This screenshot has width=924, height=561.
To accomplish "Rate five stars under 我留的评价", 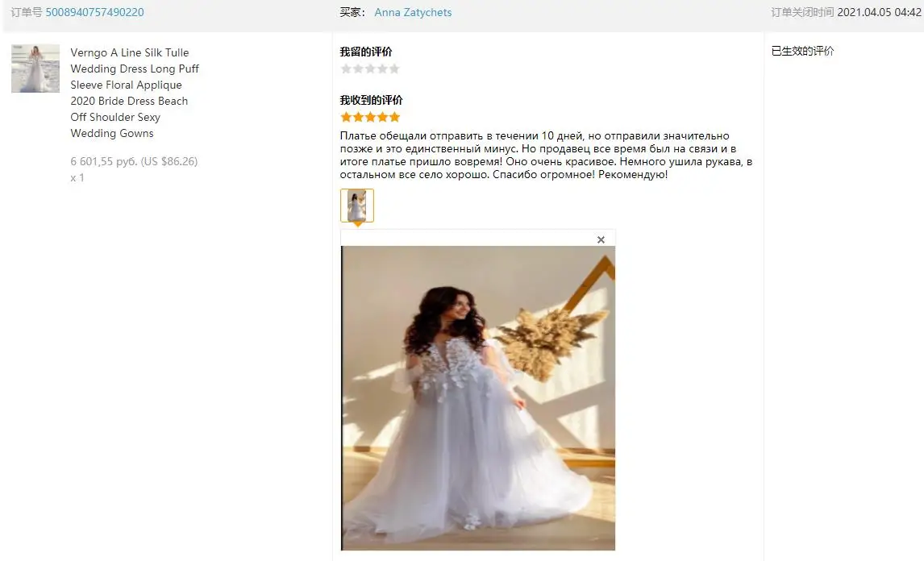I will tap(394, 69).
